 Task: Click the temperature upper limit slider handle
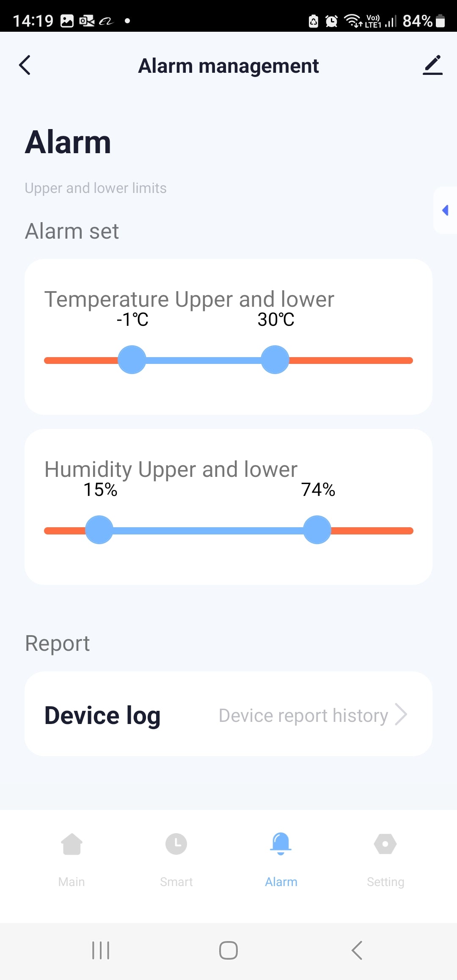(275, 360)
